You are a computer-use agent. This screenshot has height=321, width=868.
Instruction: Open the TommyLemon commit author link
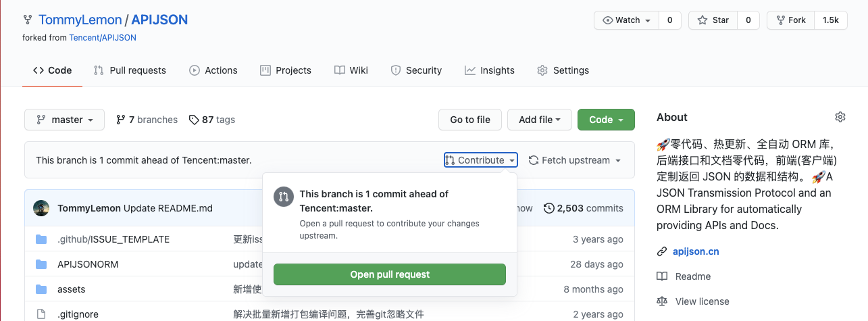click(89, 208)
